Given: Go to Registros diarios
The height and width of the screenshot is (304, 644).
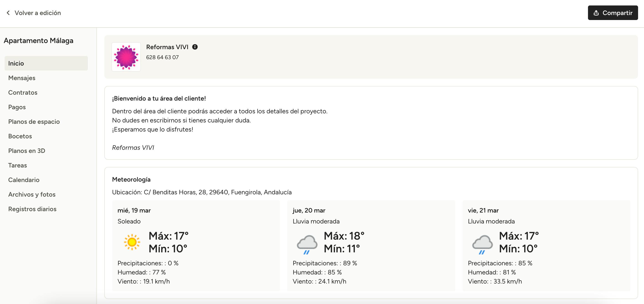Looking at the screenshot, I should [32, 209].
